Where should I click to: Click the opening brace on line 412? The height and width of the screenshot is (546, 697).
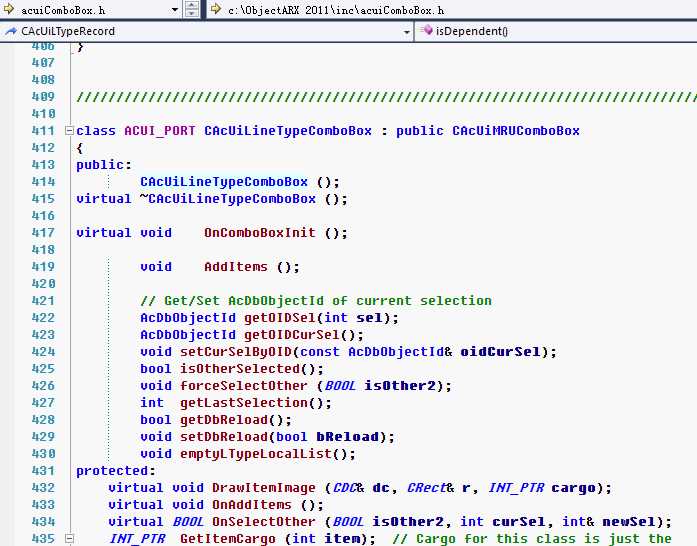(x=80, y=148)
